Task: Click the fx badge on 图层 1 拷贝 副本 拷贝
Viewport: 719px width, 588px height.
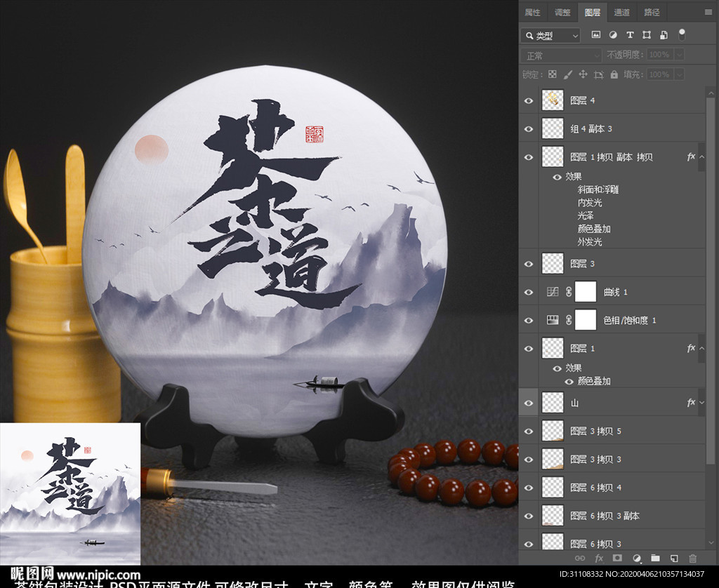Action: pyautogui.click(x=691, y=157)
